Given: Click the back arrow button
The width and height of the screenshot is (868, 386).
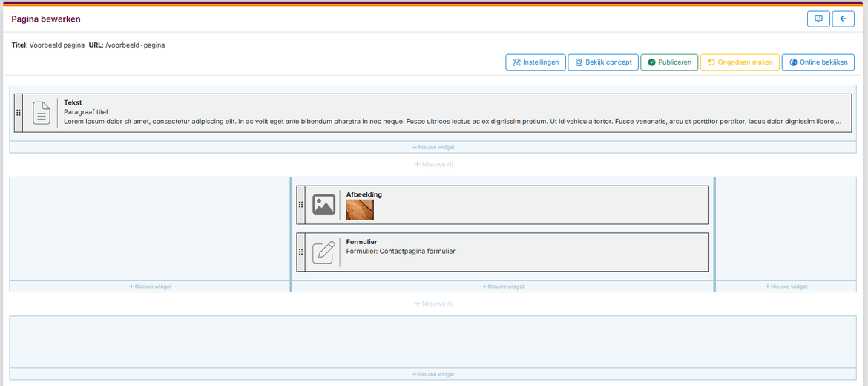Looking at the screenshot, I should (843, 19).
